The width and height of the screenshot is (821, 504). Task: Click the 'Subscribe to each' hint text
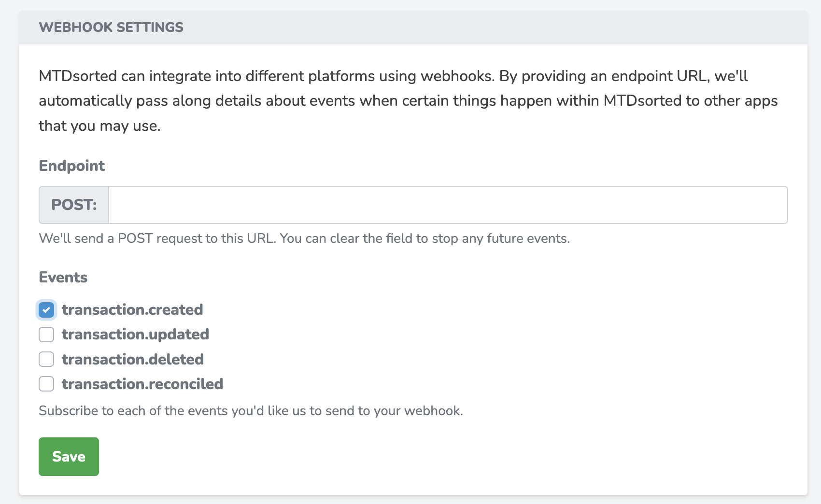251,411
